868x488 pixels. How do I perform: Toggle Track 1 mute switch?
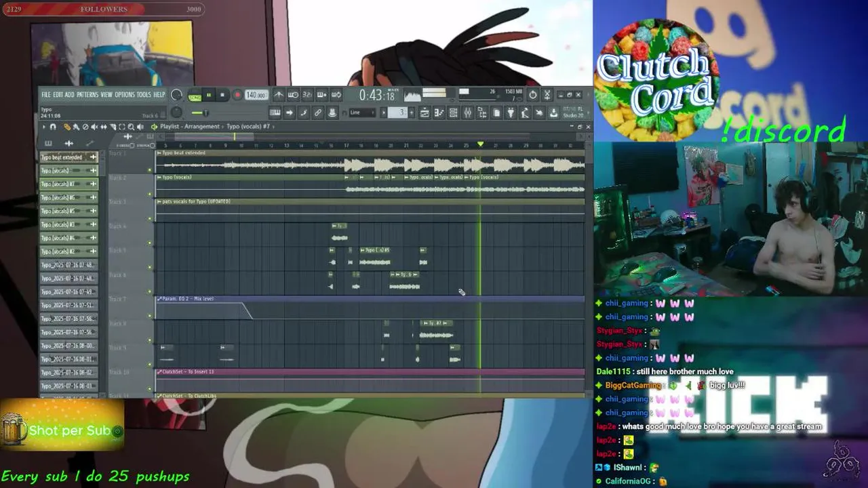[x=150, y=169]
